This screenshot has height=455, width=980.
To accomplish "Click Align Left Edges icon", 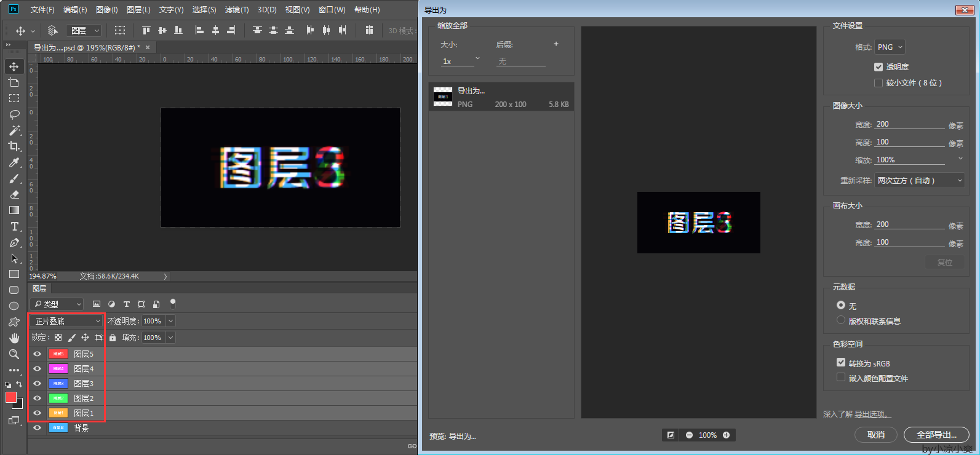I will click(199, 30).
